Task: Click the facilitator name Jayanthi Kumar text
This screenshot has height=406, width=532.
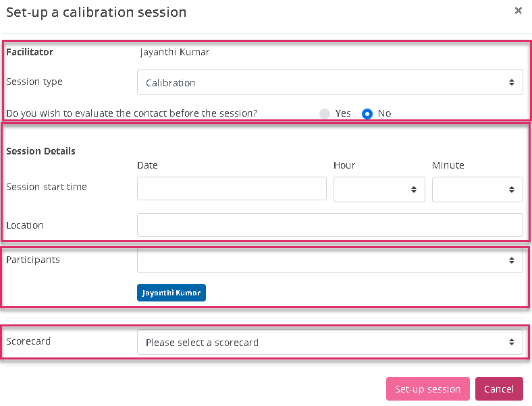Action: (175, 52)
